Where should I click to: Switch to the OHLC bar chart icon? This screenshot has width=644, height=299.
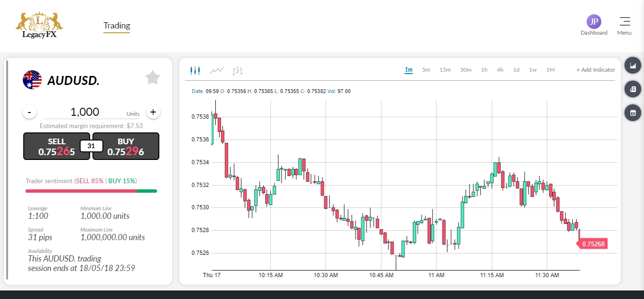238,71
